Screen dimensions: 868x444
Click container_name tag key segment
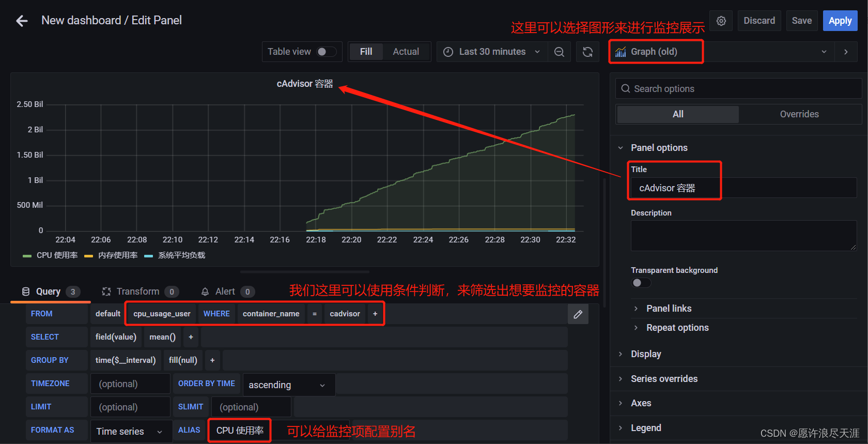271,314
